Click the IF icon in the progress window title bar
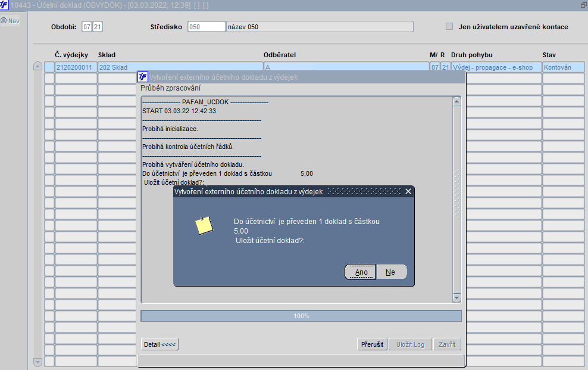Viewport: 588px width, 370px height. (x=142, y=77)
